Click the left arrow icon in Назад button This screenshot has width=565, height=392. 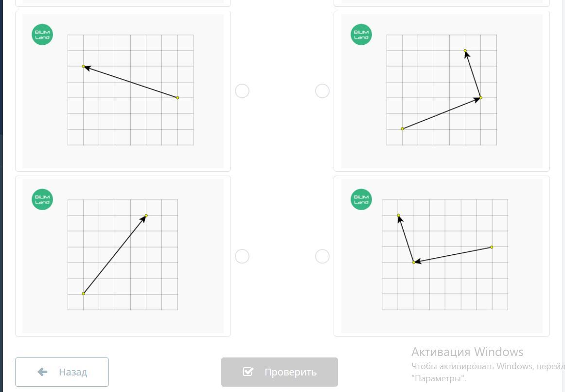[x=43, y=372]
